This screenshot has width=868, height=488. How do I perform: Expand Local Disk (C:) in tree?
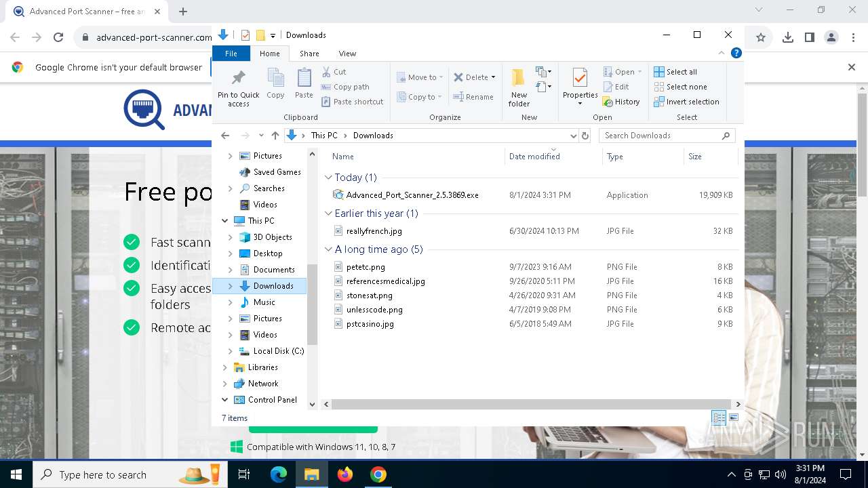[x=231, y=351]
